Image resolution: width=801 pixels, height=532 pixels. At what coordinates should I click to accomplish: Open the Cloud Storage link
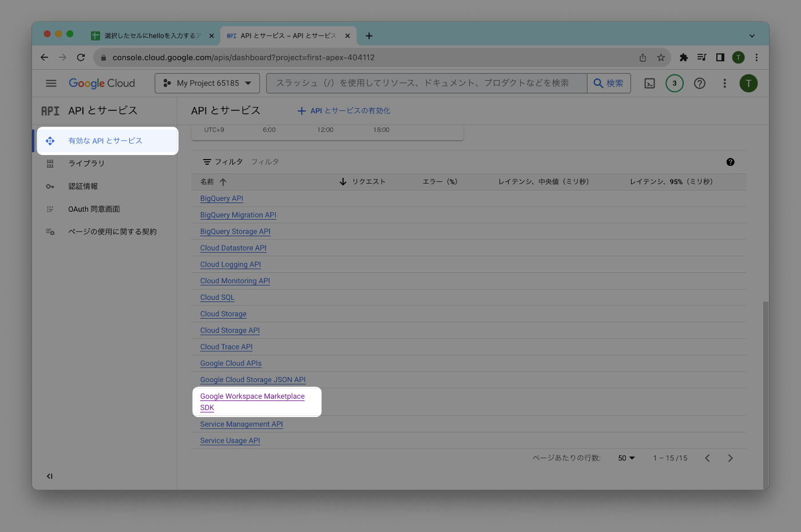coord(223,314)
